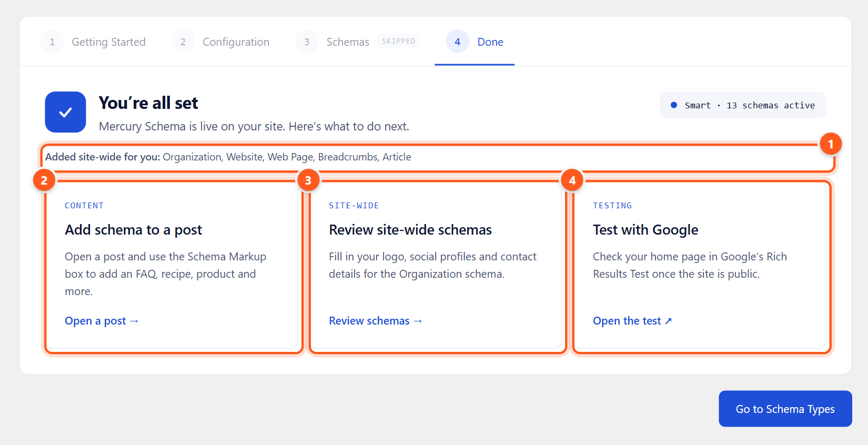Viewport: 868px width, 445px height.
Task: Click the Smart 13 schemas active badge
Action: pos(743,105)
